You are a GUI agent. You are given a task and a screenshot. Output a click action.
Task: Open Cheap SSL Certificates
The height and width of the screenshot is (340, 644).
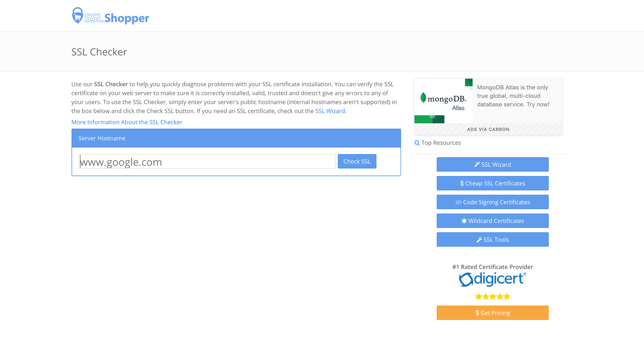[492, 184]
